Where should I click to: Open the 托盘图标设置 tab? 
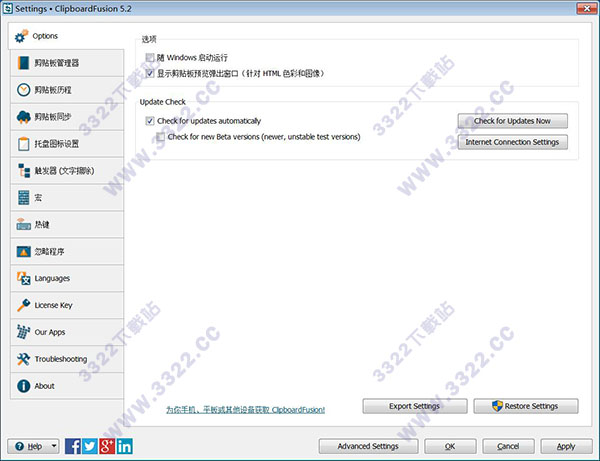coord(67,144)
